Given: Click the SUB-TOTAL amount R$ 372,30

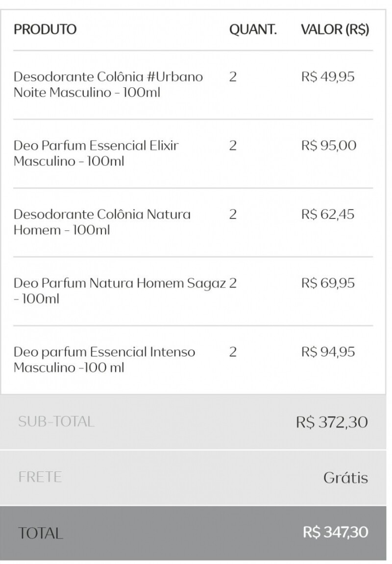Looking at the screenshot, I should (332, 422).
